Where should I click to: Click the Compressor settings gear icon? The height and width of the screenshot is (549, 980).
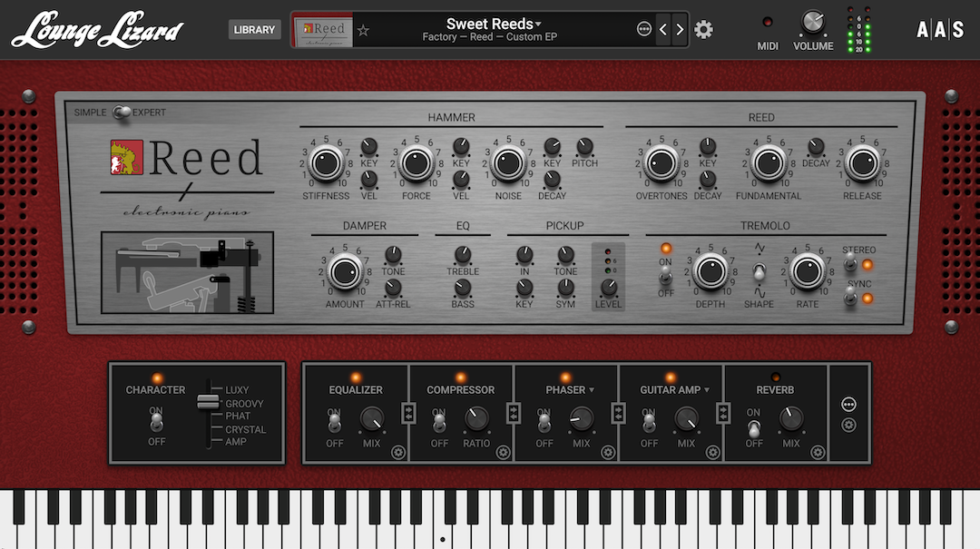click(x=503, y=452)
